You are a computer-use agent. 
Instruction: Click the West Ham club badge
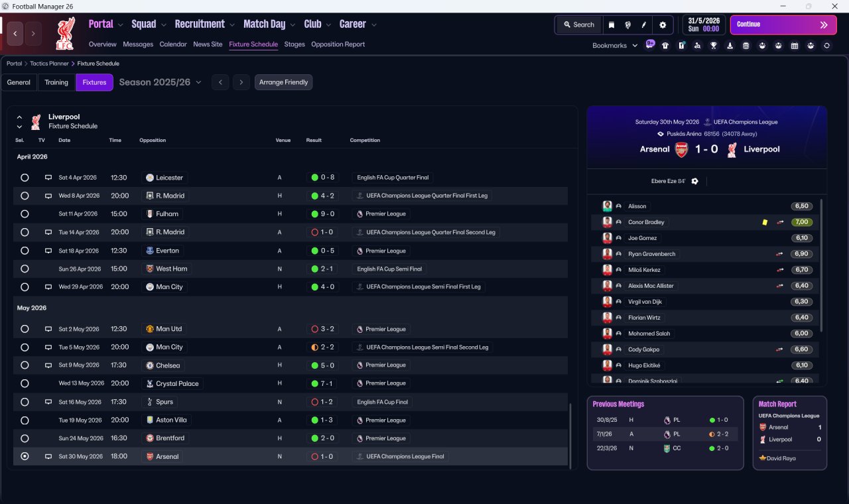(x=150, y=269)
